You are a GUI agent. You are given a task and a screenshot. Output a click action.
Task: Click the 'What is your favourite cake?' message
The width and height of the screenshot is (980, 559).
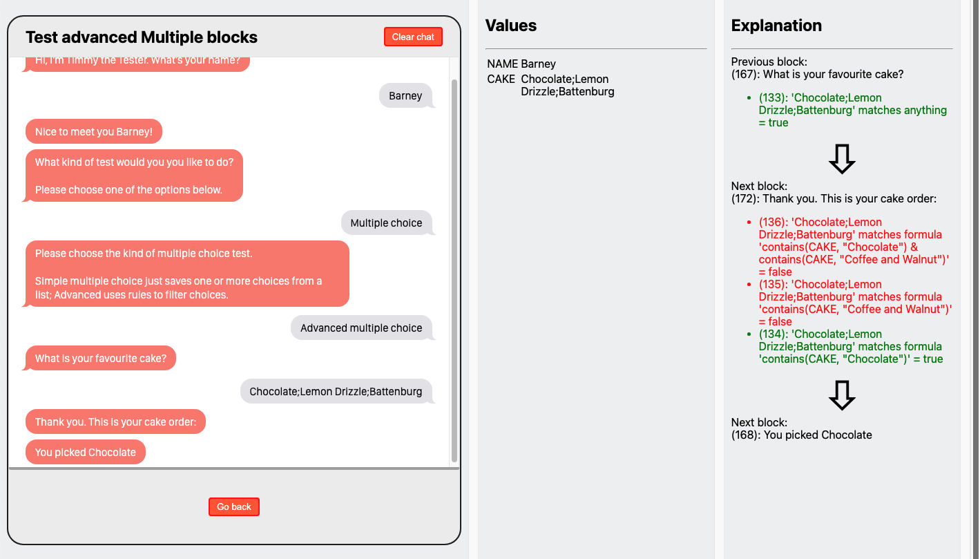tap(101, 359)
